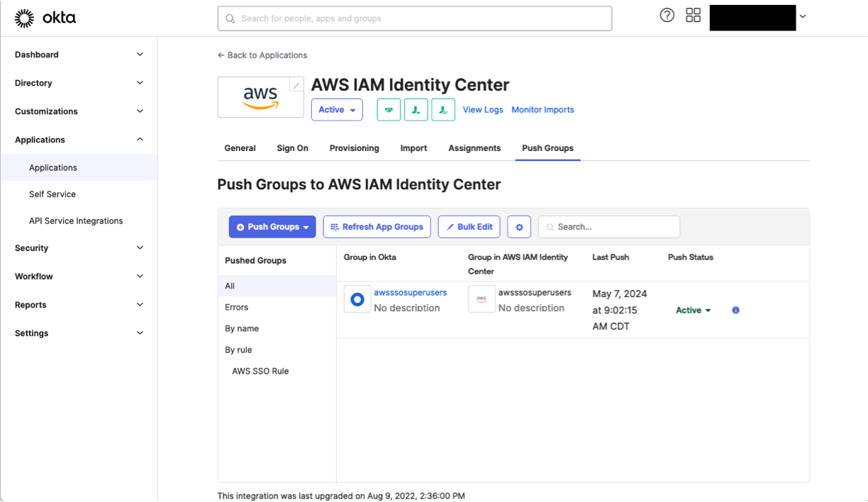The width and height of the screenshot is (868, 502).
Task: Switch to the Provisioning tab
Action: click(354, 148)
